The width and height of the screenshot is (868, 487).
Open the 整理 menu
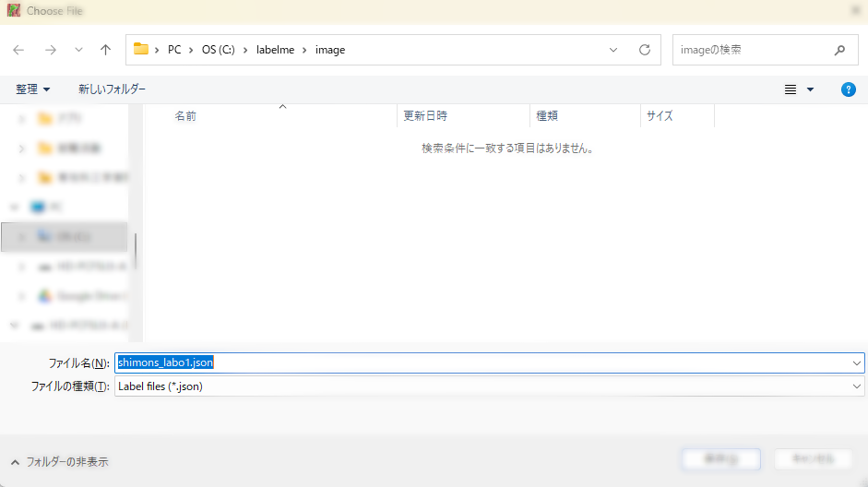point(33,89)
